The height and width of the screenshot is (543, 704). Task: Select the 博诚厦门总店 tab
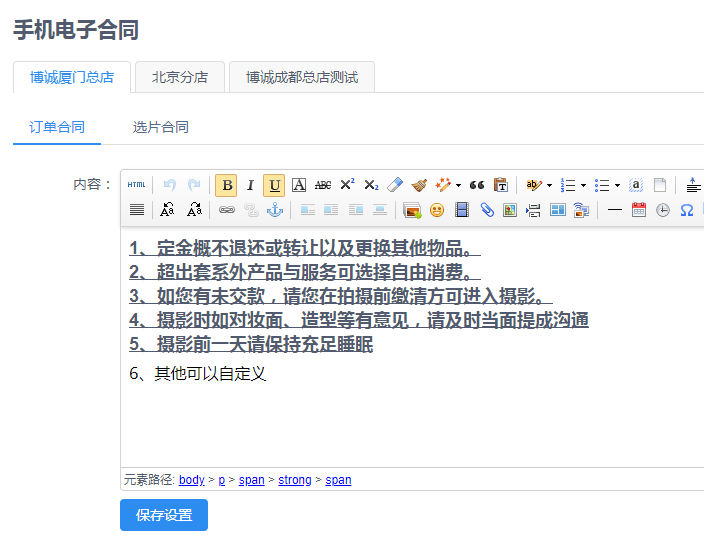72,77
